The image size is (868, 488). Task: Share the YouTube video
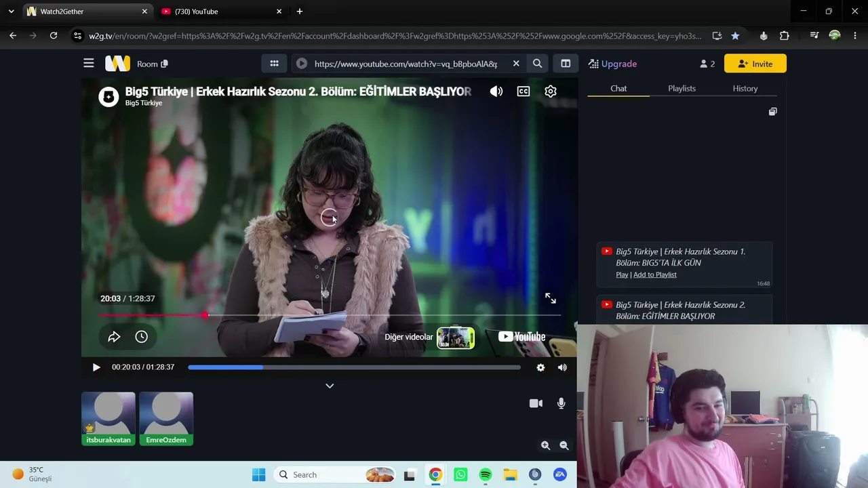point(114,337)
